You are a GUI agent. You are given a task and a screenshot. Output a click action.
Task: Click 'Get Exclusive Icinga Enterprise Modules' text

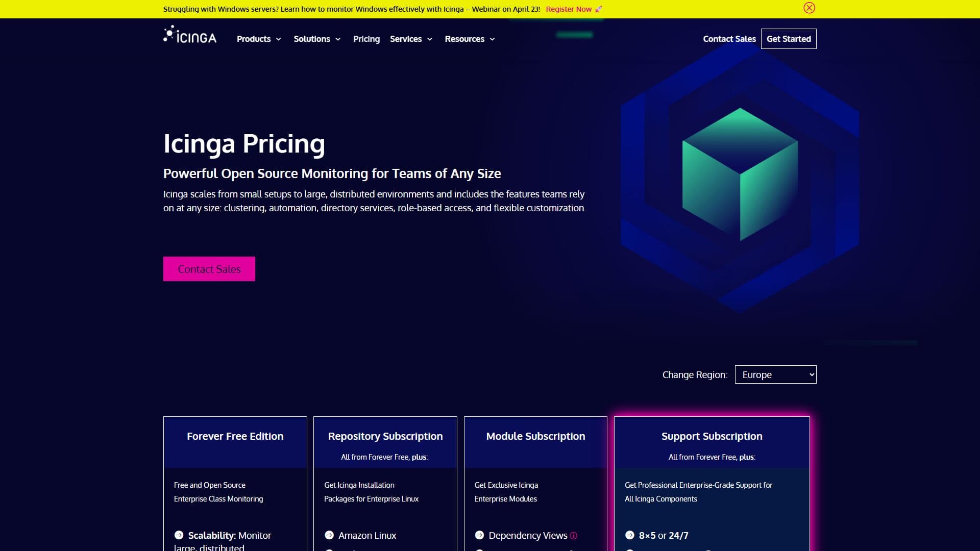(506, 492)
